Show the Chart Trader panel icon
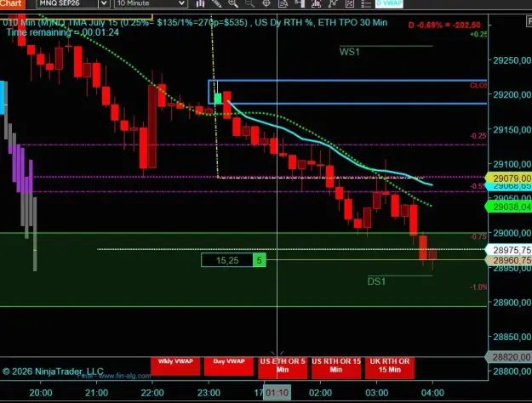Image resolution: width=532 pixels, height=403 pixels. pos(300,3)
